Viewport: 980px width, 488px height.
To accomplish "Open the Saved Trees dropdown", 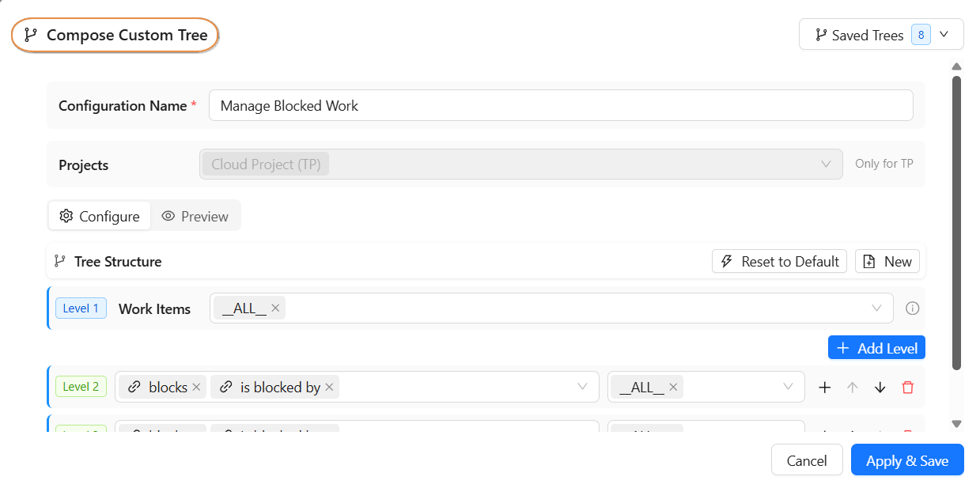I will click(880, 35).
